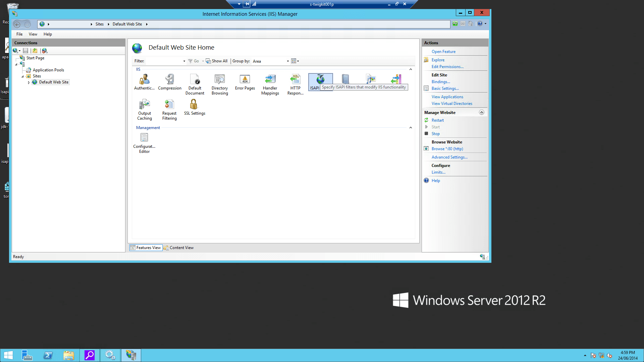Click into the Filter input field
Screen dimensions: 644x362
[x=164, y=61]
